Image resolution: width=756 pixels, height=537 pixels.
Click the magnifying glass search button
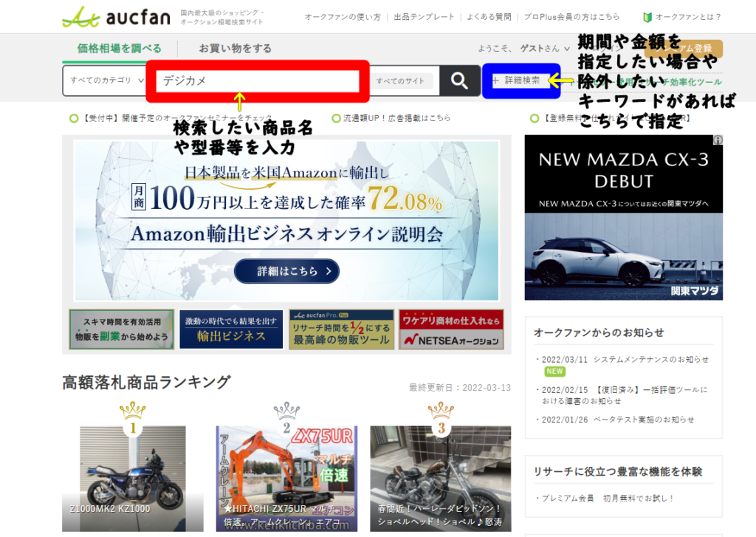[x=459, y=81]
